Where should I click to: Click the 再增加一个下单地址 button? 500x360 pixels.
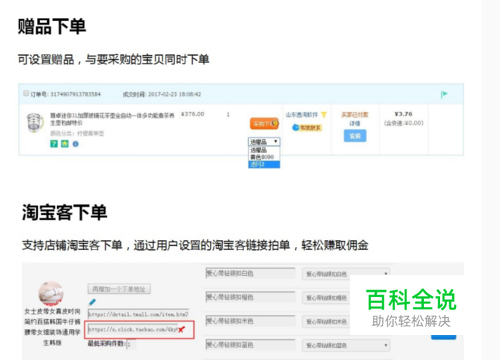point(119,289)
